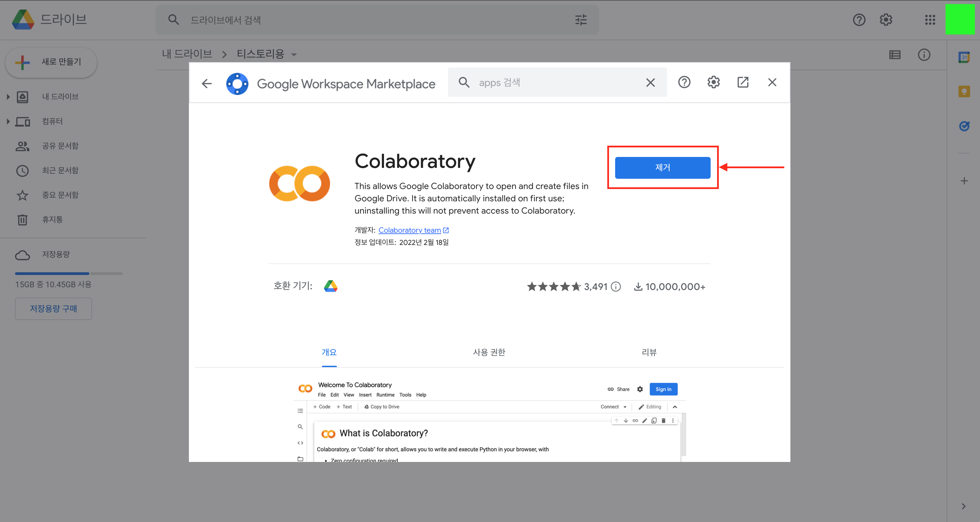This screenshot has height=522, width=980.
Task: Open 컴퓨터 in the sidebar
Action: [x=52, y=121]
